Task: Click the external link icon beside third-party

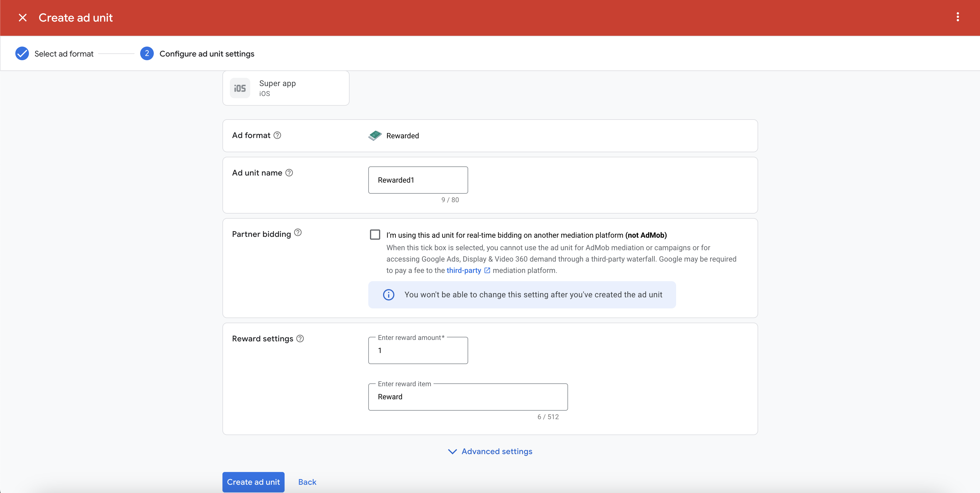Action: [x=487, y=270]
